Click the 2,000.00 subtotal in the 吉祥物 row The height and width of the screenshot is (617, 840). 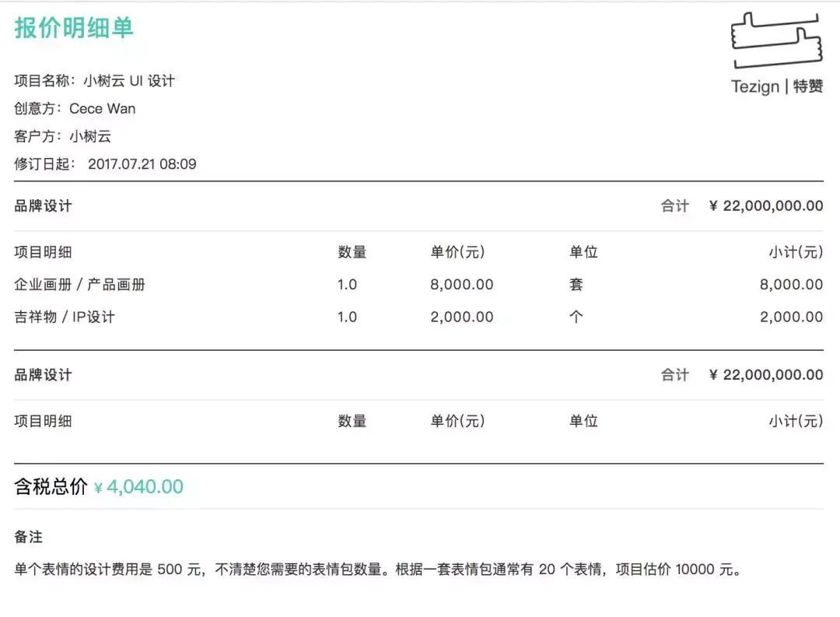click(791, 317)
